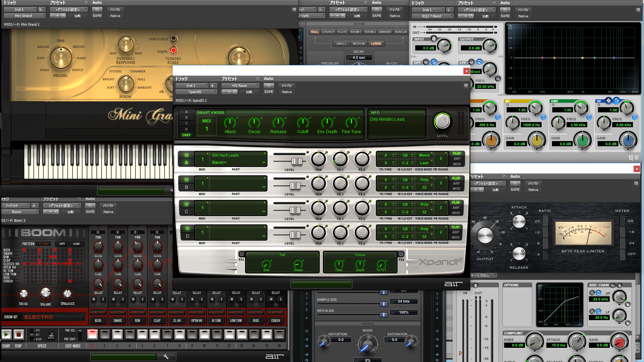Click the 比較 compare button in Xpand!2 header
This screenshot has width=644, height=362.
pyautogui.click(x=249, y=92)
